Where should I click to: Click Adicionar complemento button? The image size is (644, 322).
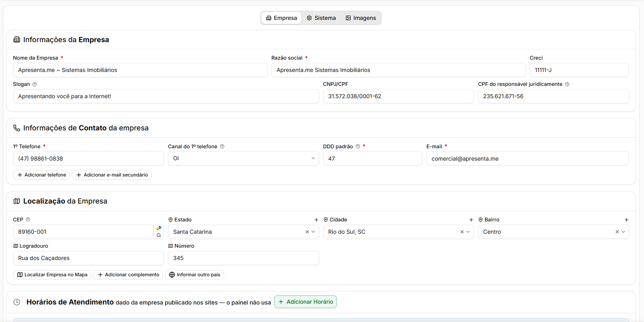click(128, 275)
